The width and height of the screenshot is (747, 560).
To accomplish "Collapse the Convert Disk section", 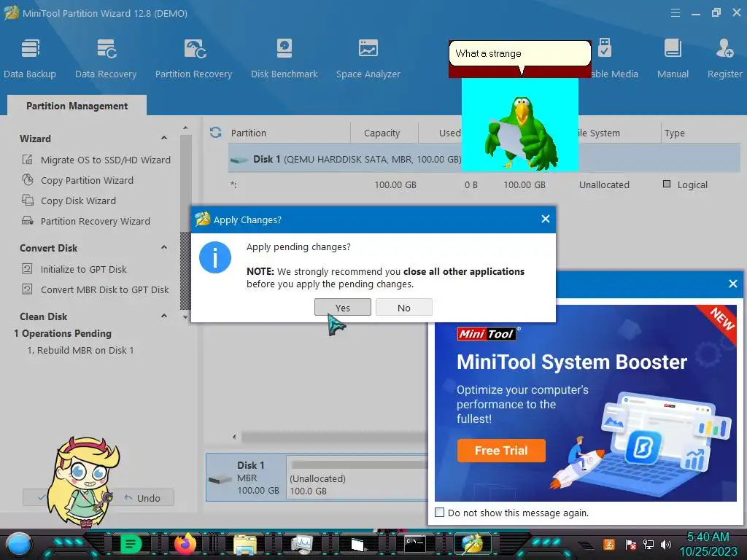I will pyautogui.click(x=164, y=248).
